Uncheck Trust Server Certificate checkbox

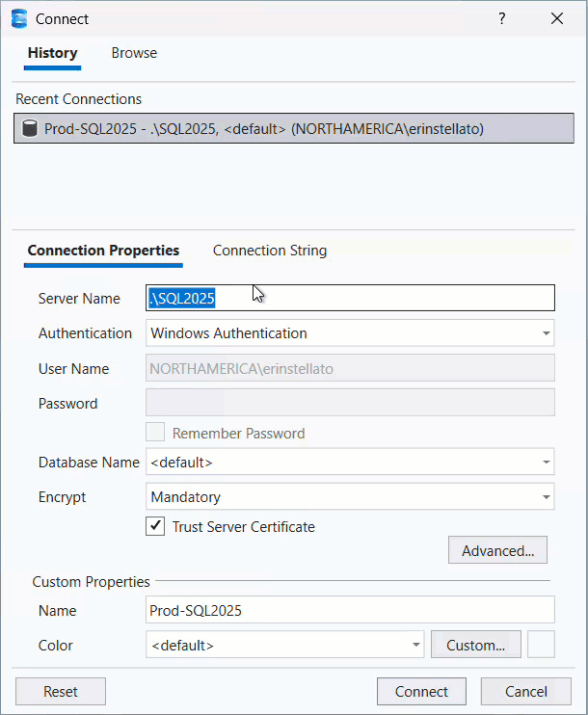[154, 526]
